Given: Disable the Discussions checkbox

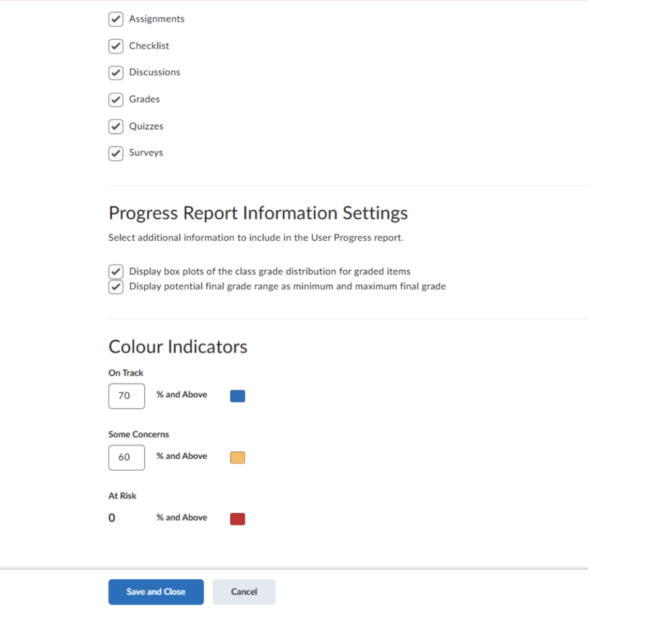Looking at the screenshot, I should pos(116,73).
